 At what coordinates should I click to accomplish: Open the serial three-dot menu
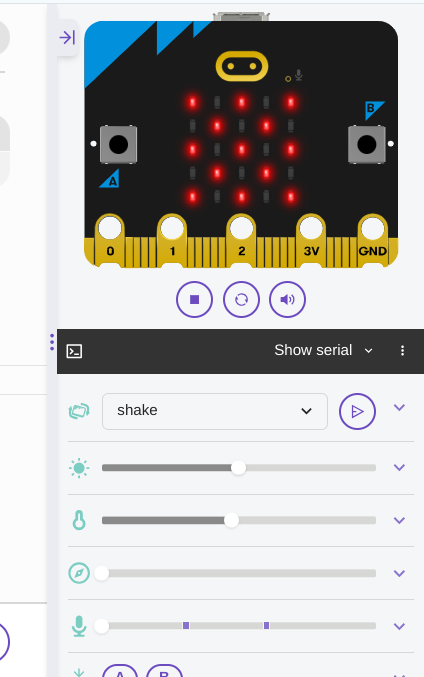[402, 351]
